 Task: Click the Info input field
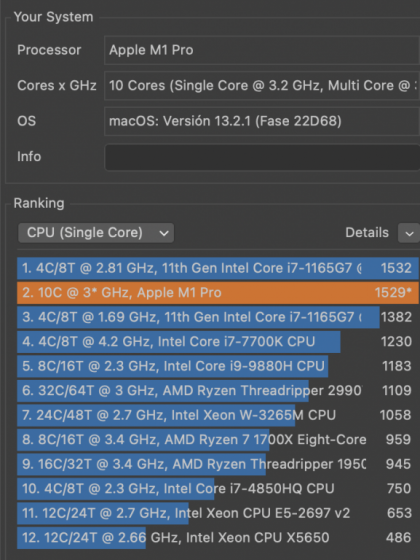pyautogui.click(x=262, y=157)
